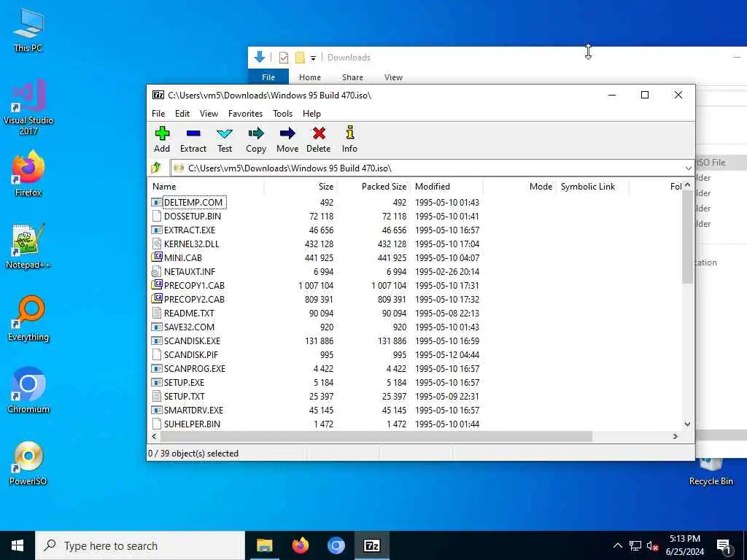Run the Test archive tool
Viewport: 747px width, 560px height.
click(x=225, y=139)
